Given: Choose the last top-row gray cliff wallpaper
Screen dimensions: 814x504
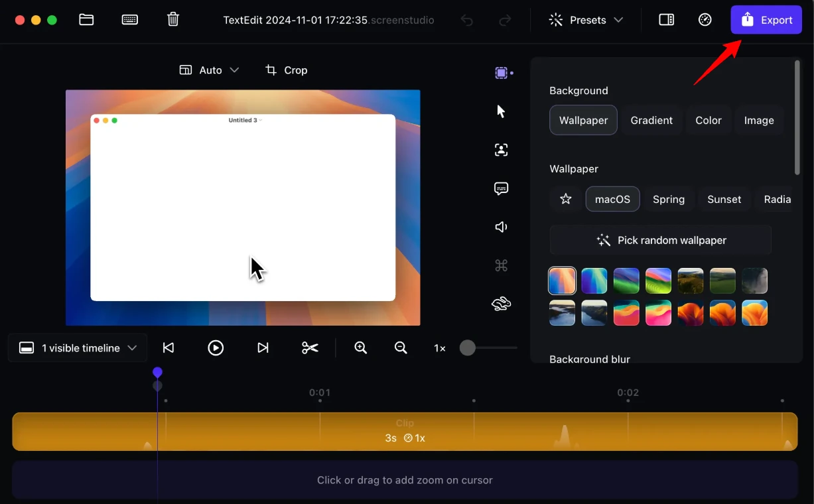Looking at the screenshot, I should click(755, 281).
